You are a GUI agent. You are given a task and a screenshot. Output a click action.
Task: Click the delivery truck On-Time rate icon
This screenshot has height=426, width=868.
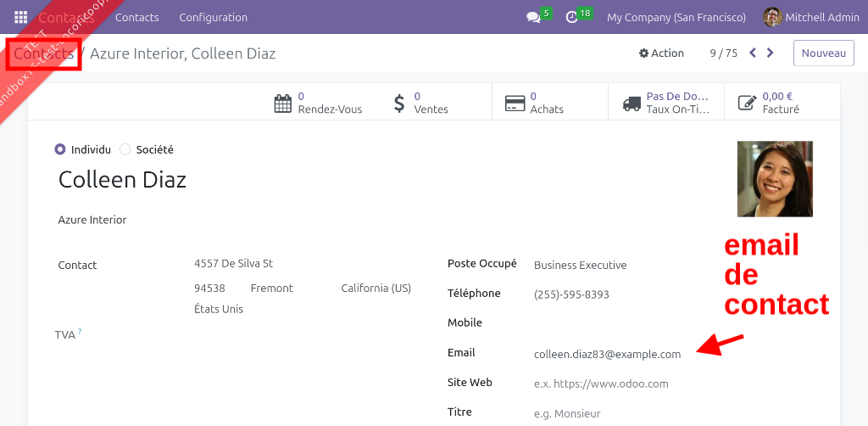coord(632,104)
